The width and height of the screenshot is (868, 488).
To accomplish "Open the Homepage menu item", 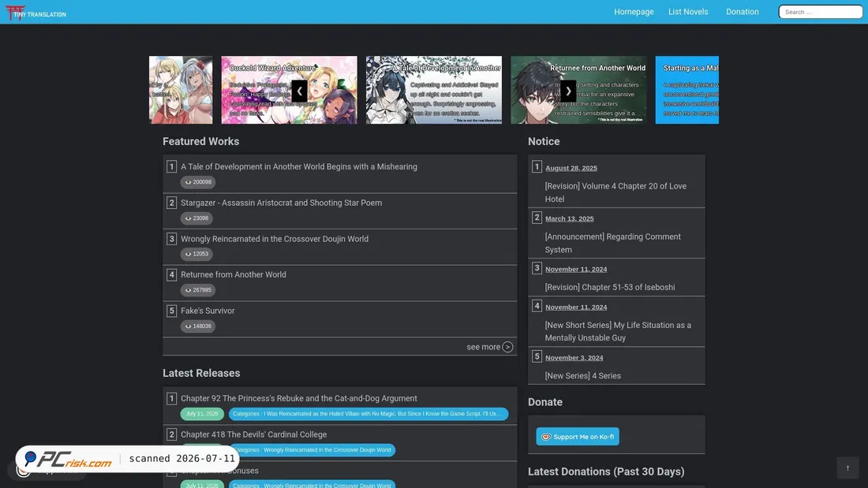I will (x=634, y=12).
